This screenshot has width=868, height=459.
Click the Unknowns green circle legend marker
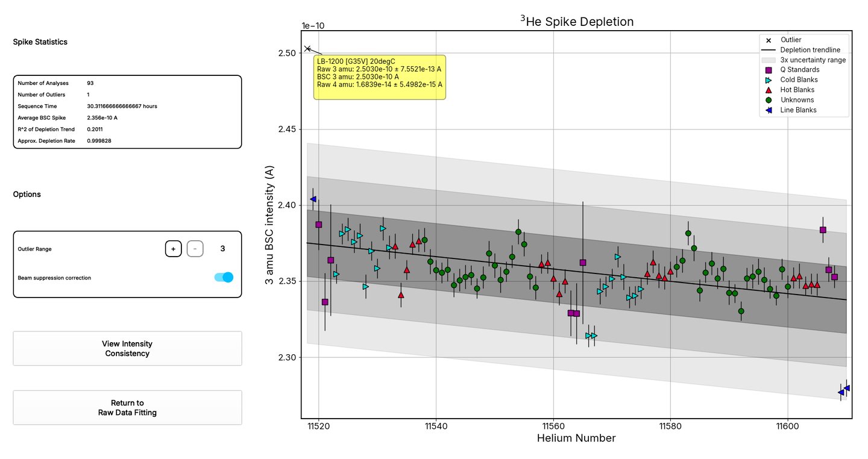pos(767,100)
